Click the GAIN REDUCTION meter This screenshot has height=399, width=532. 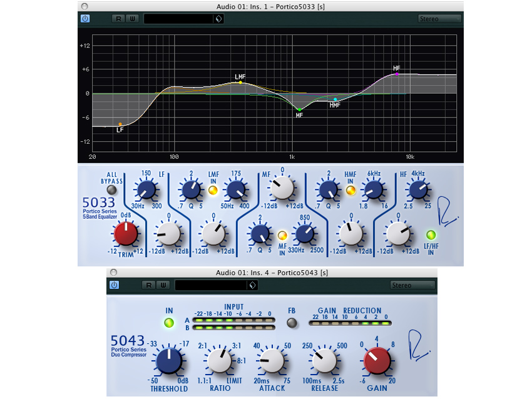pos(350,323)
